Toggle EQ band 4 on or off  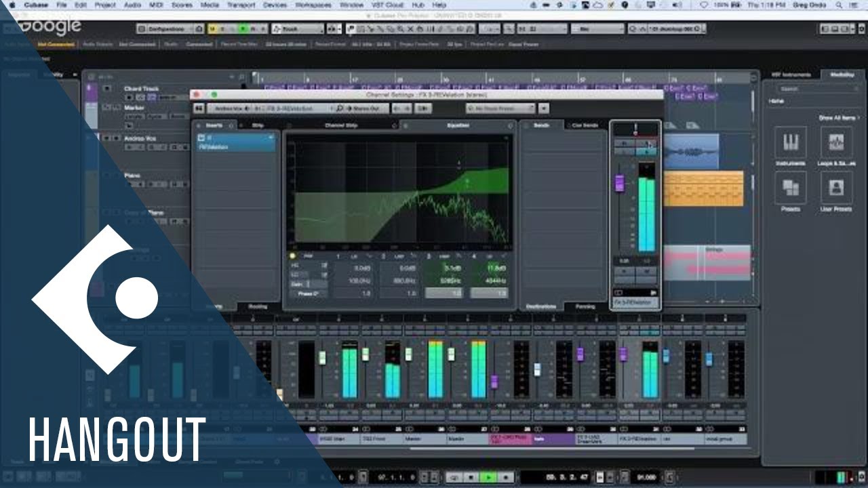473,256
